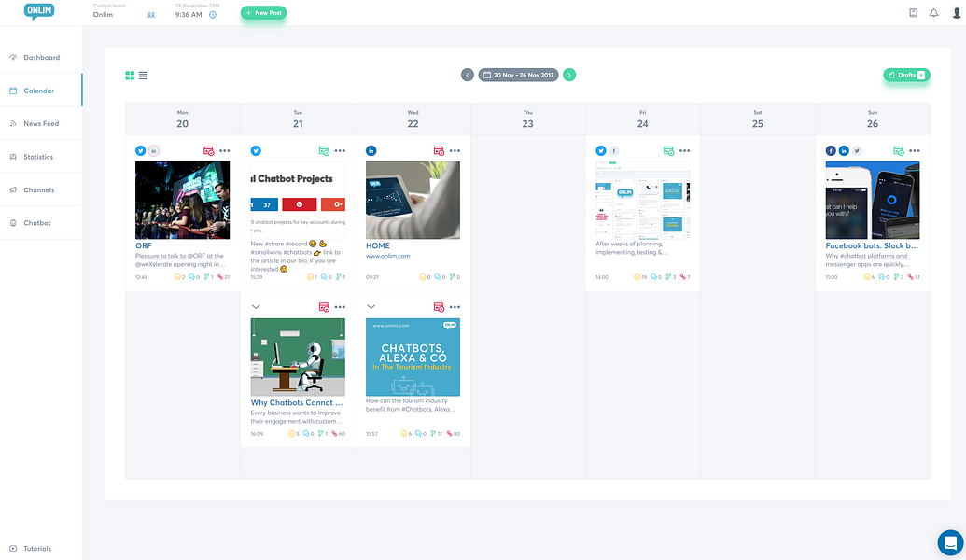
Task: Open date range picker 20 Nov - 26 Nov 2017
Action: (x=518, y=76)
